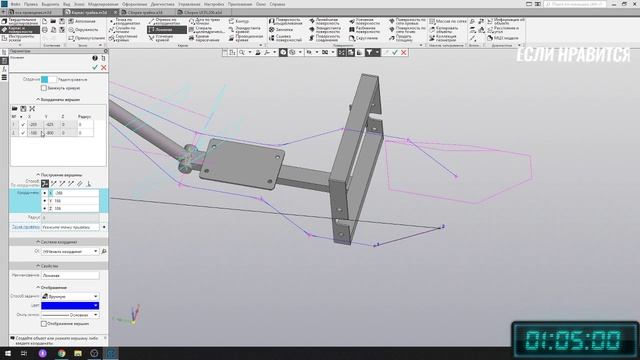Collapse the Построение вершины section
Viewport: 640px width, 360px height.
click(59, 175)
